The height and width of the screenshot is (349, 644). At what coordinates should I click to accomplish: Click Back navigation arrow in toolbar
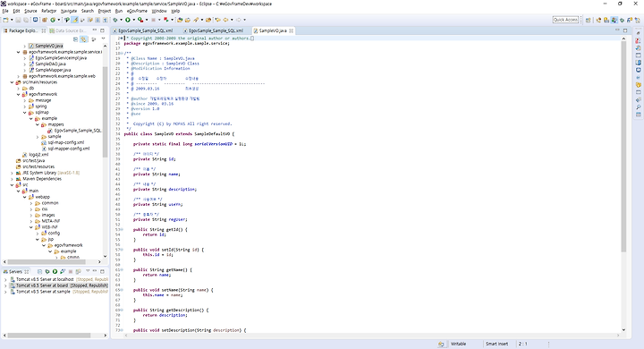click(x=225, y=20)
